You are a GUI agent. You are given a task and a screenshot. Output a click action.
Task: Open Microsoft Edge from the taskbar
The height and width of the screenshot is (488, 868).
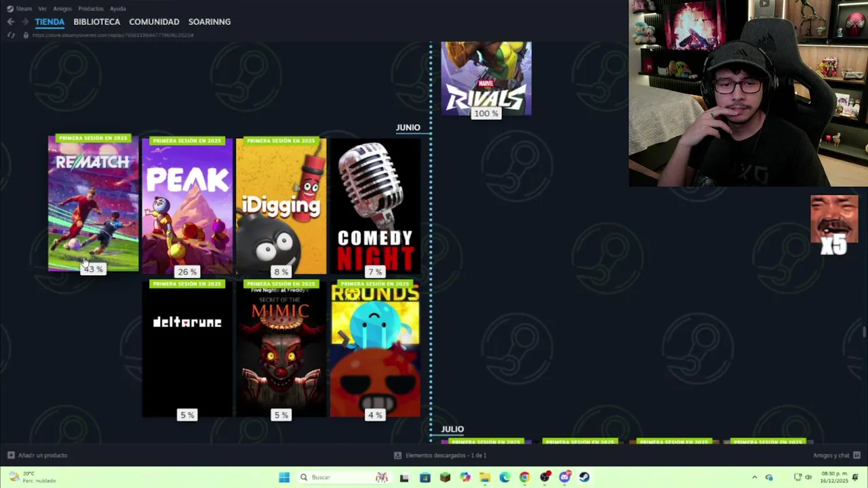(x=505, y=477)
